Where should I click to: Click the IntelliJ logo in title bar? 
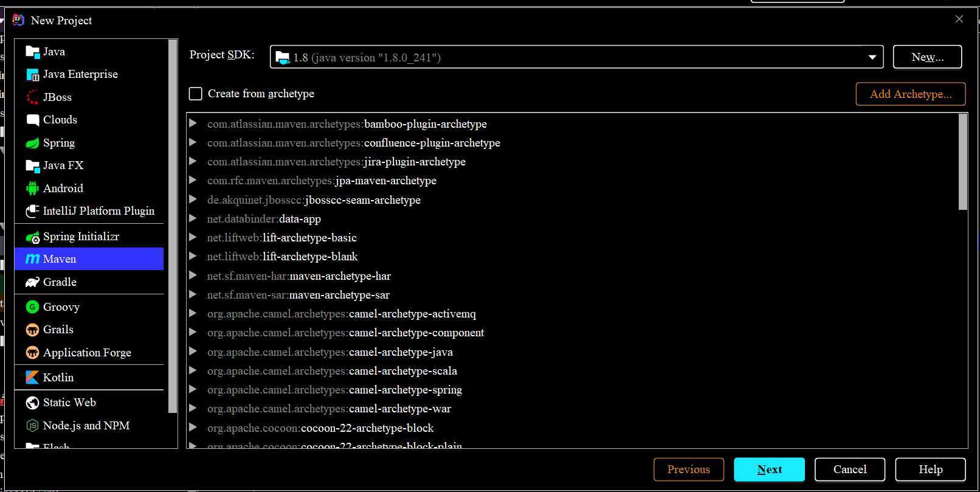click(x=18, y=20)
